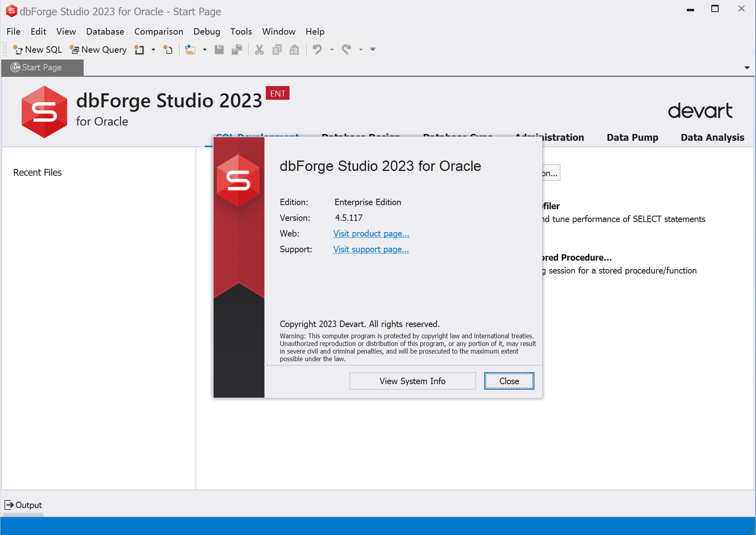Expand the Redo history dropdown

361,49
